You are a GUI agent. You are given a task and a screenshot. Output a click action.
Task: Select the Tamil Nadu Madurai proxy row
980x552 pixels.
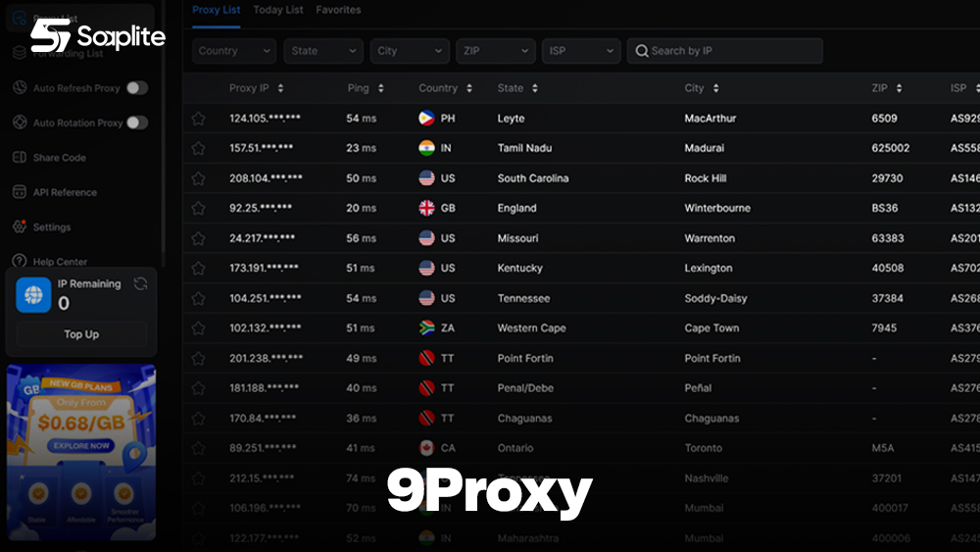(x=581, y=148)
